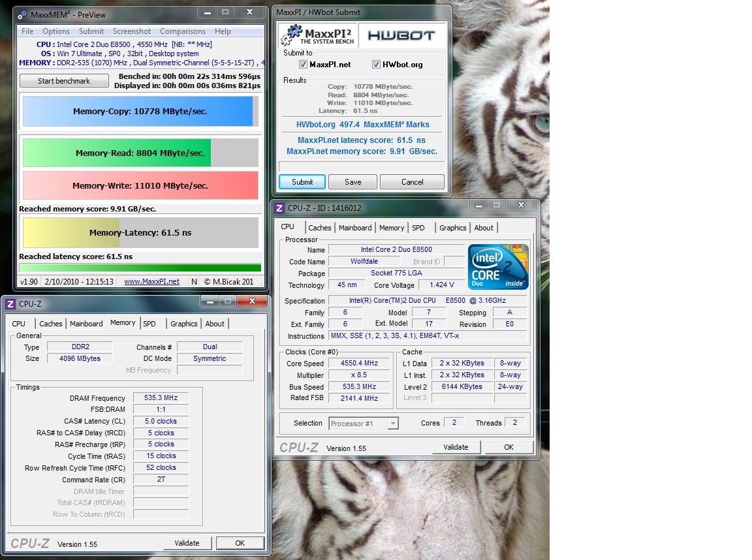Click the v1.90 status bar entry
Viewport: 752px width, 560px height.
(x=29, y=281)
